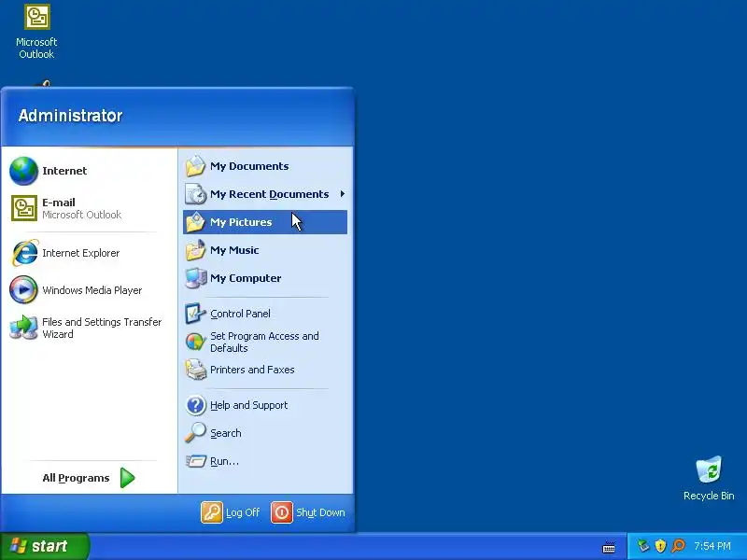
Task: Click Set Program Access and Defaults text
Action: [x=264, y=342]
